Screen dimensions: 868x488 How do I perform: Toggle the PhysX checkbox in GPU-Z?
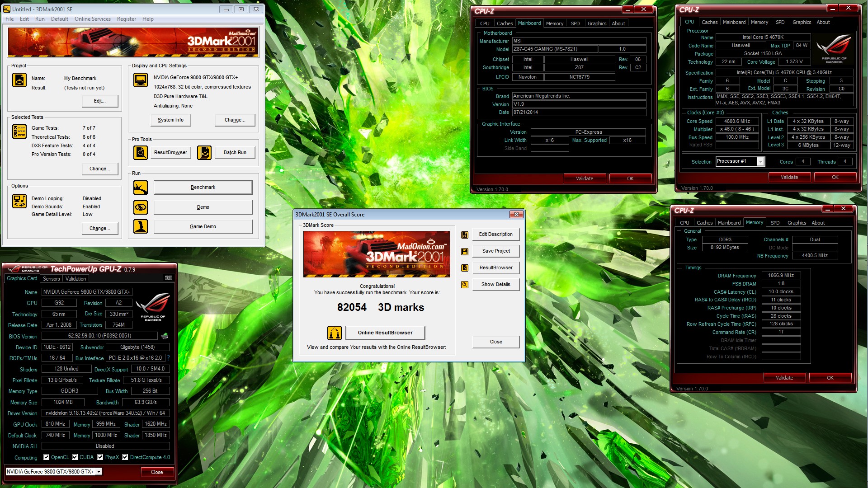tap(100, 457)
